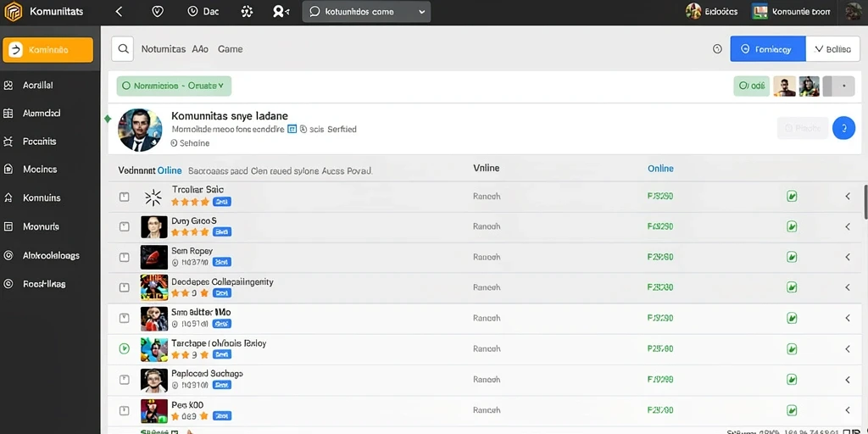Image resolution: width=868 pixels, height=434 pixels.
Task: Click the blue Online column header
Action: point(660,169)
